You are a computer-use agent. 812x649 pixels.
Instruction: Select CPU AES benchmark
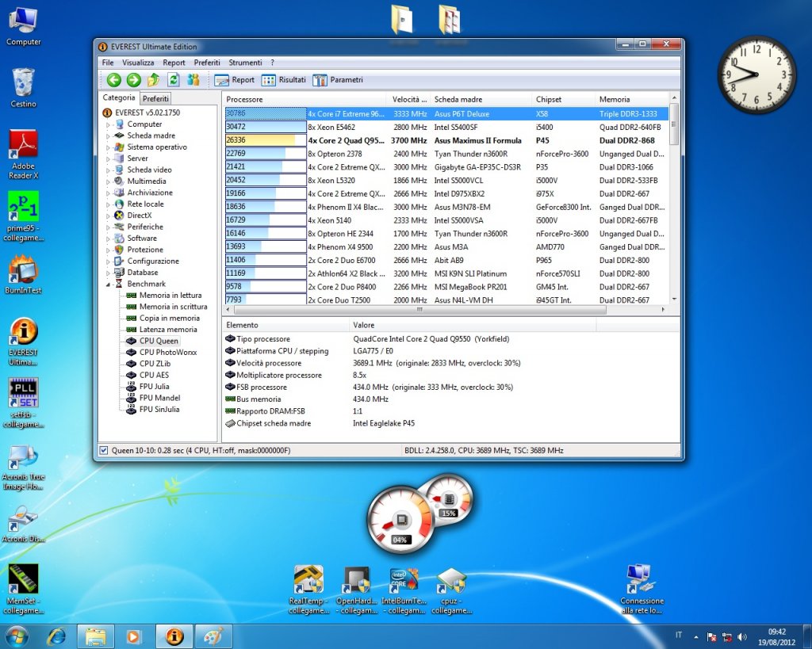[x=155, y=375]
